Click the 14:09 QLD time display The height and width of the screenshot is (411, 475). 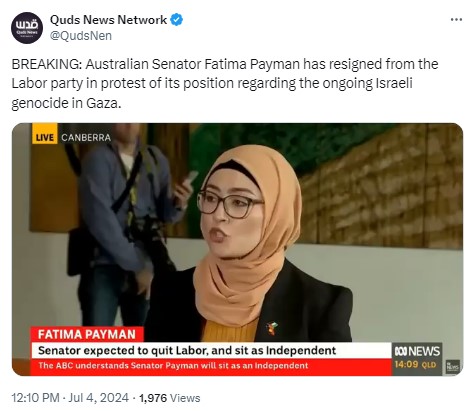click(415, 364)
